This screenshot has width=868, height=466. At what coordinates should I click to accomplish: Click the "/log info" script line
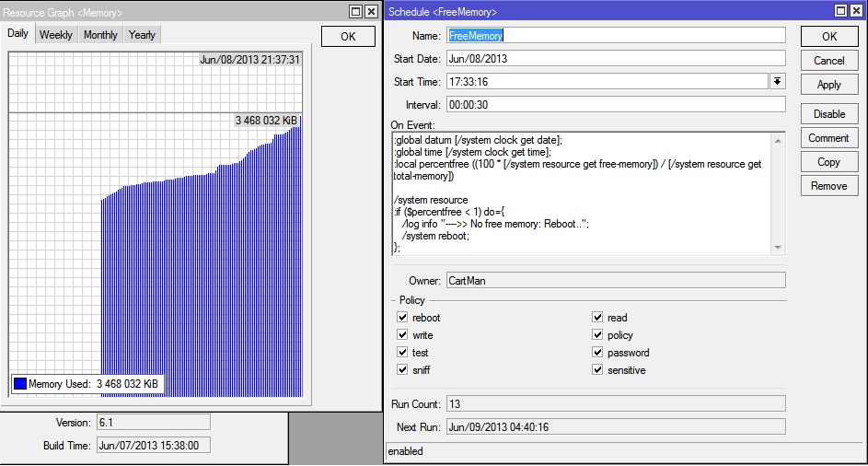pyautogui.click(x=495, y=224)
